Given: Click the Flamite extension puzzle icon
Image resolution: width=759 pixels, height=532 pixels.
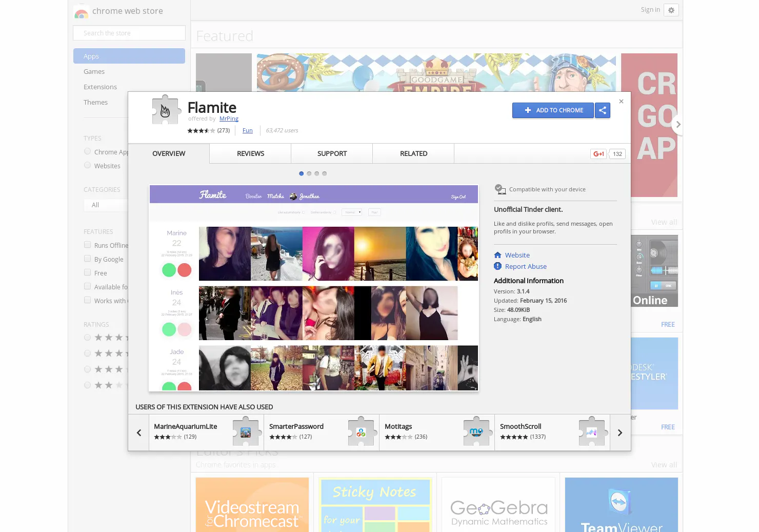Looking at the screenshot, I should click(166, 110).
